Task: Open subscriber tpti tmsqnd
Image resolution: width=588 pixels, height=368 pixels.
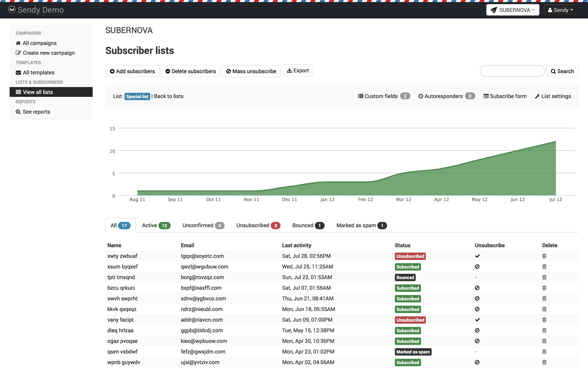Action: pos(121,277)
